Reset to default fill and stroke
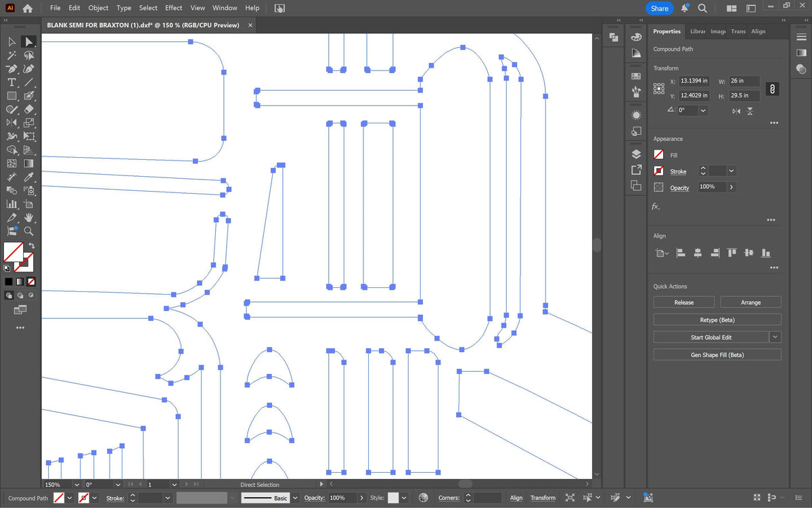This screenshot has height=508, width=812. 7,268
